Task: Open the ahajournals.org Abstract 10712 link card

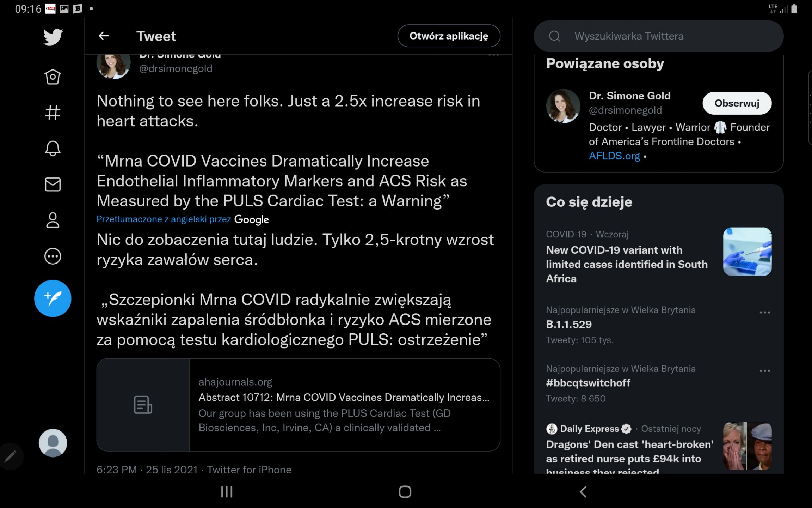Action: [298, 405]
